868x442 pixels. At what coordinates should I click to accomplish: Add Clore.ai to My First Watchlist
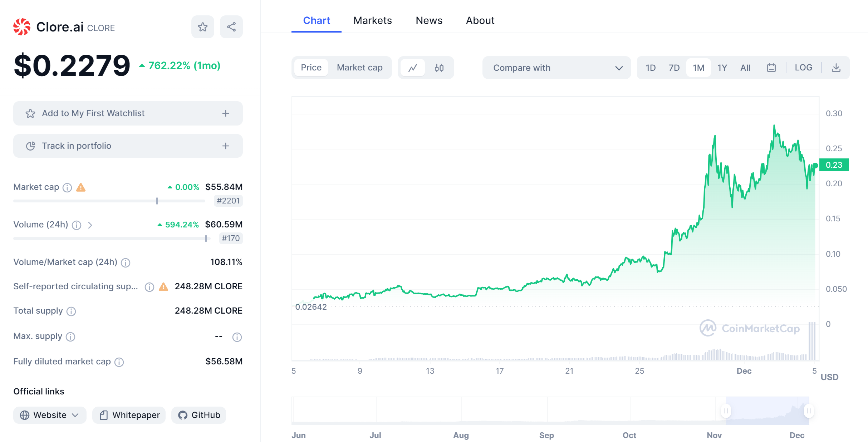point(127,113)
